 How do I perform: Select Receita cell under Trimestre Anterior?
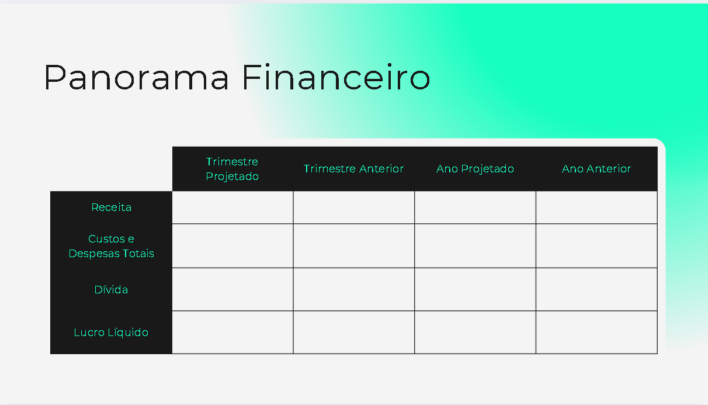[x=354, y=207]
